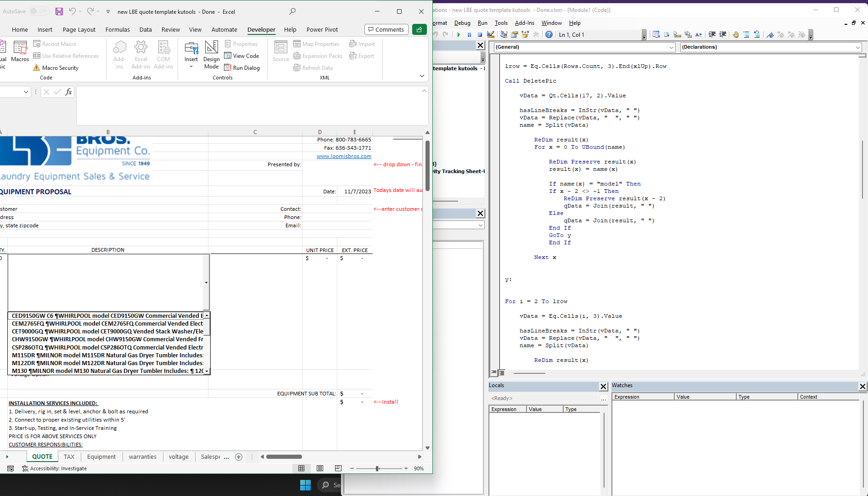The height and width of the screenshot is (496, 868).
Task: Click Macro Security
Action: pyautogui.click(x=56, y=68)
